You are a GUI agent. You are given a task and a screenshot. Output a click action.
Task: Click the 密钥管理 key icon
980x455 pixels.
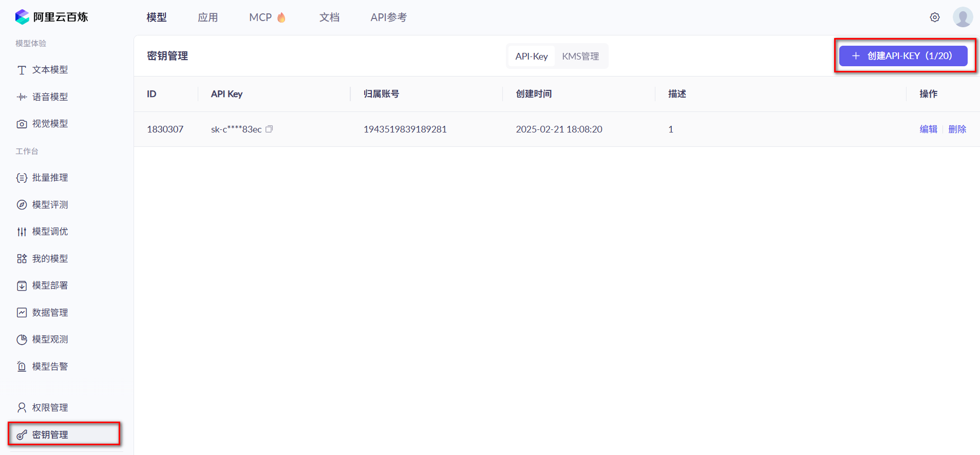22,435
